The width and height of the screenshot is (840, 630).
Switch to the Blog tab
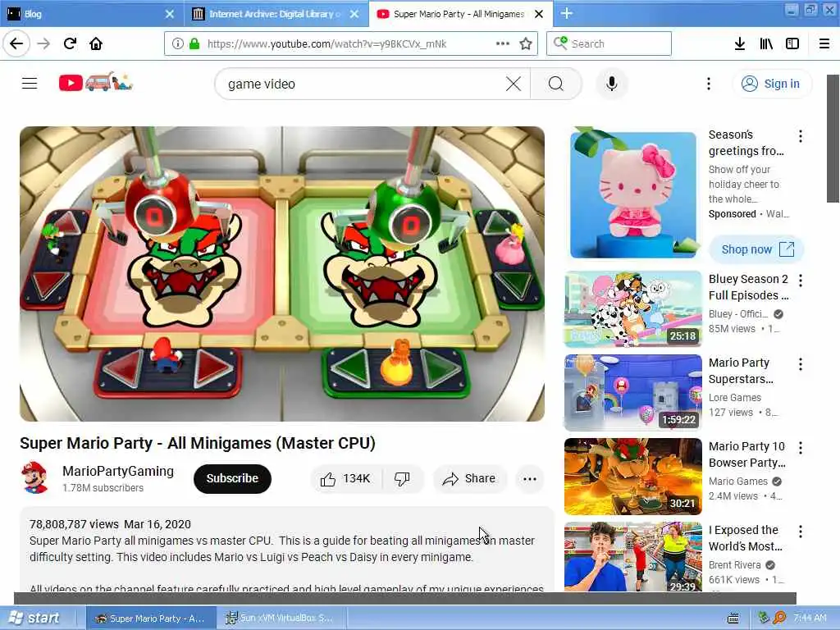click(85, 14)
